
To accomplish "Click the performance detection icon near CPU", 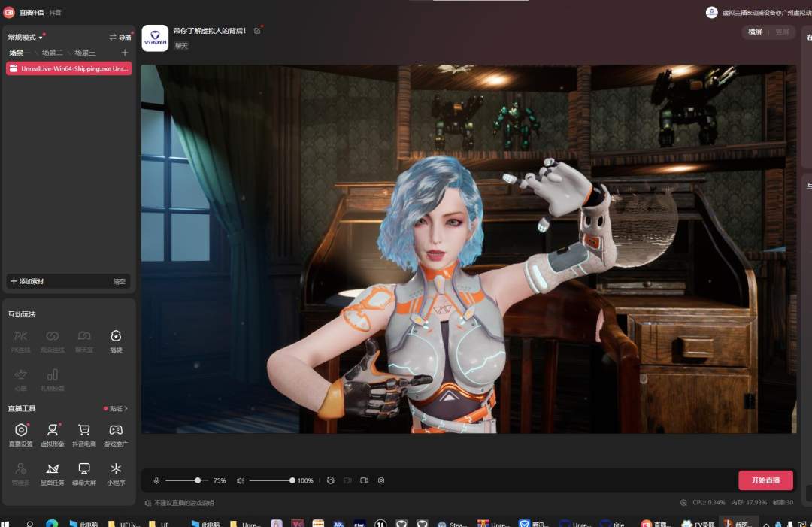I will [683, 503].
